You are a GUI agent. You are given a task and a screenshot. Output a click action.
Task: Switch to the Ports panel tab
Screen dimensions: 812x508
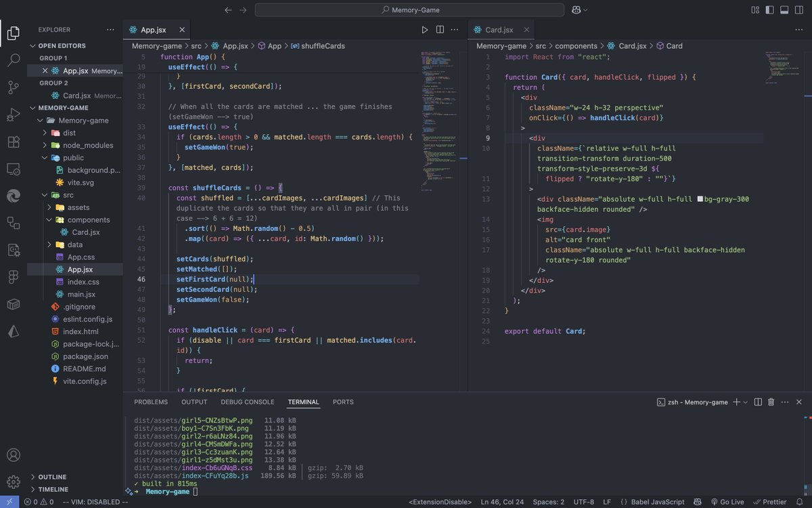(343, 402)
